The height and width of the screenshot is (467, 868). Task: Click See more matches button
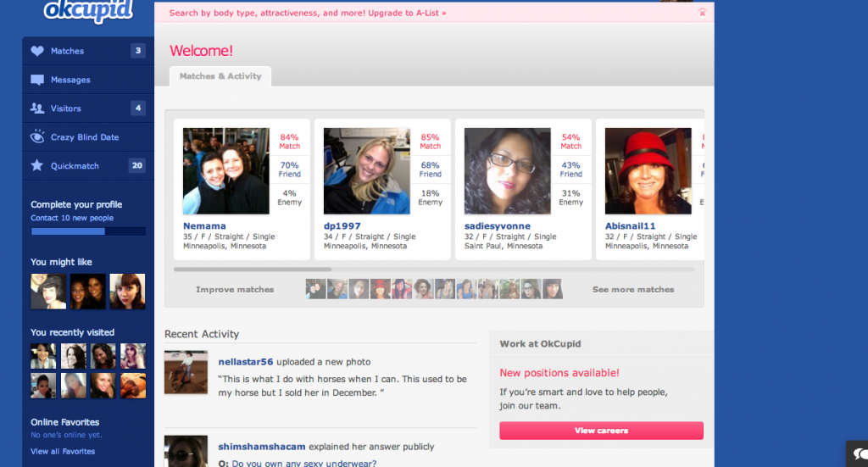coord(633,289)
